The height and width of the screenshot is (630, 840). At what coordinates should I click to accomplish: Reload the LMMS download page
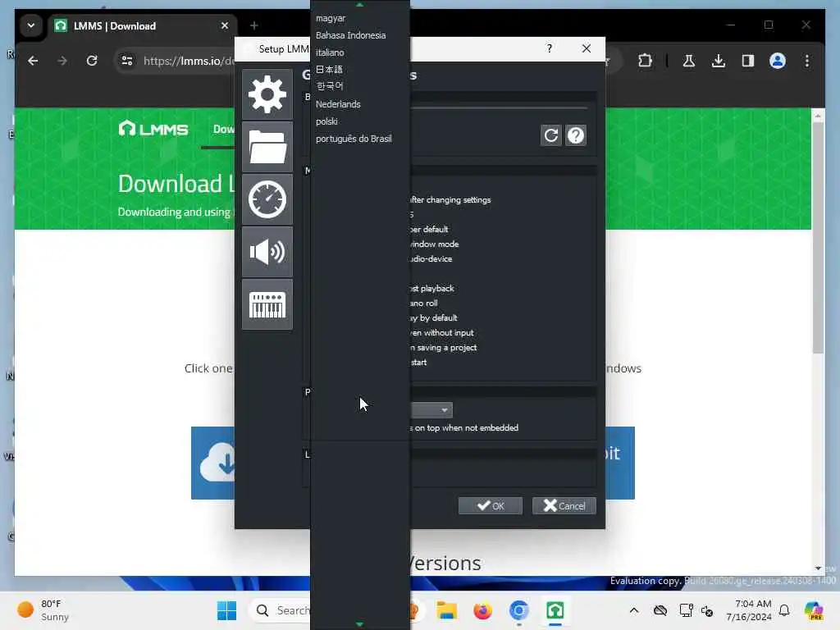(92, 61)
